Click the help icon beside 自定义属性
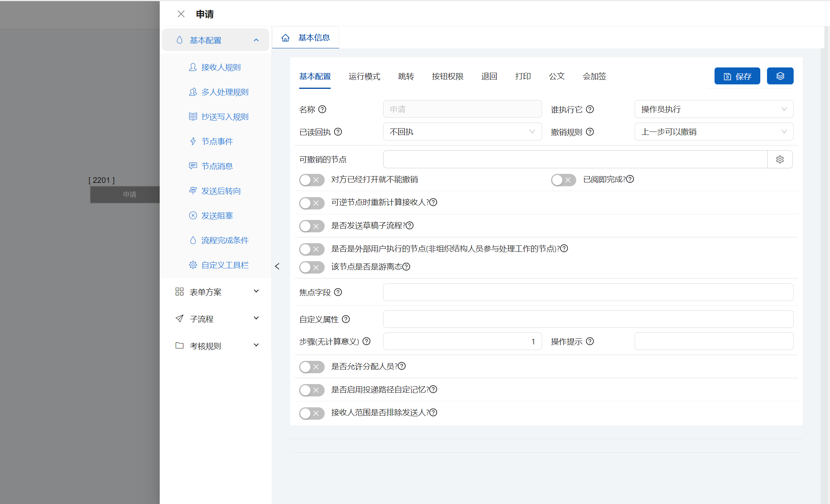 [x=346, y=319]
